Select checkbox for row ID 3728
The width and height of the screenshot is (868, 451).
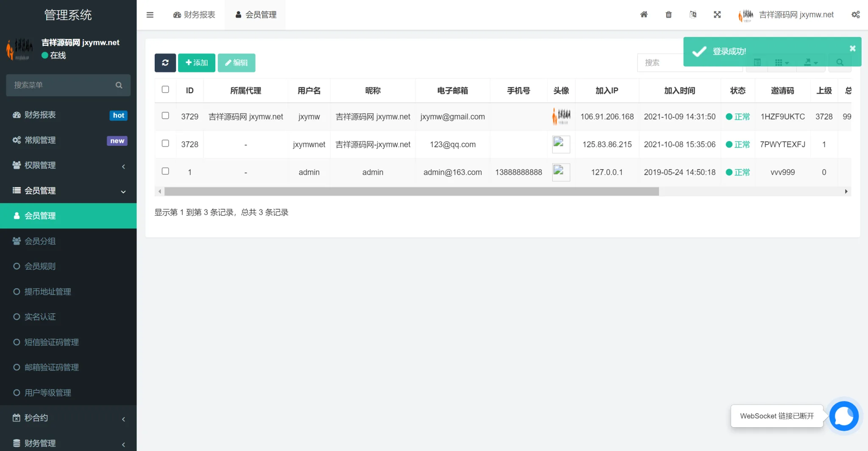tap(165, 143)
